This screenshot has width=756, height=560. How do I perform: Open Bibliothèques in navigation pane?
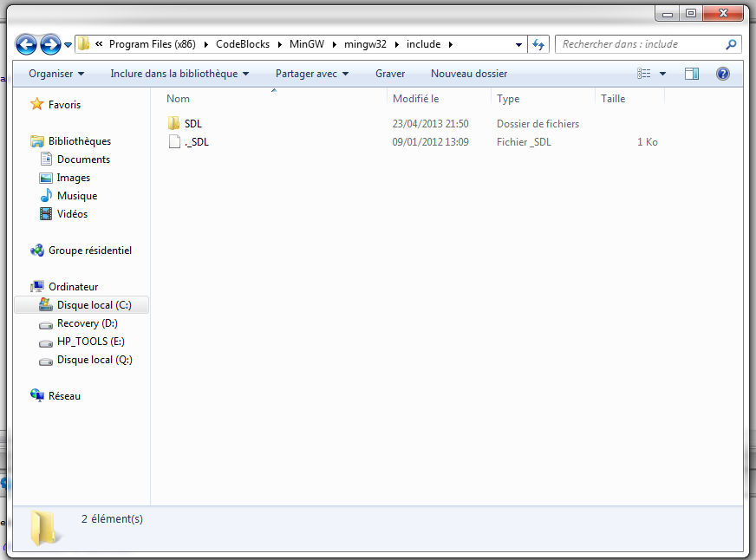(x=80, y=141)
